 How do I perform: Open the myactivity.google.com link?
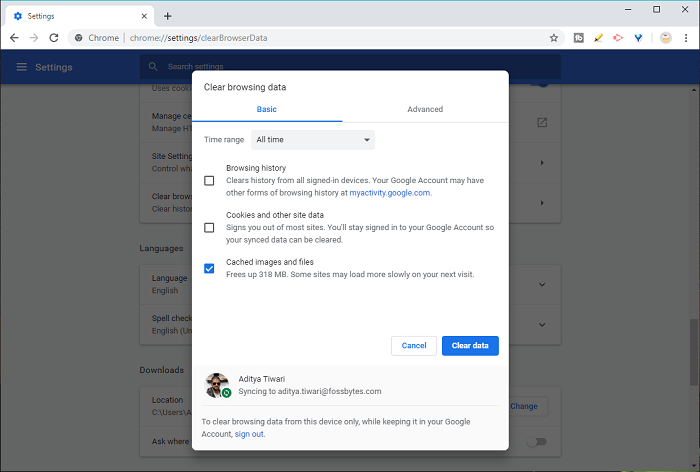click(390, 193)
